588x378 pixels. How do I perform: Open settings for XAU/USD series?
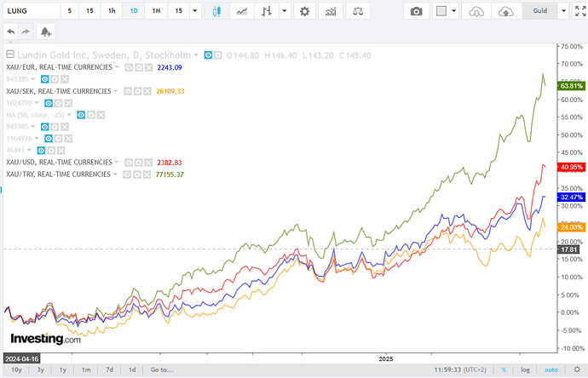pos(138,163)
